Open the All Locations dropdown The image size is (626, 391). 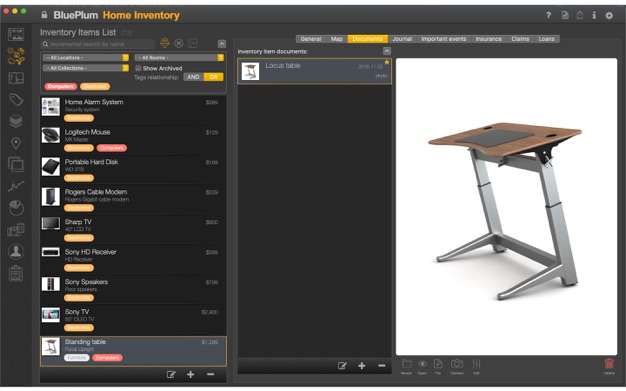pos(86,58)
